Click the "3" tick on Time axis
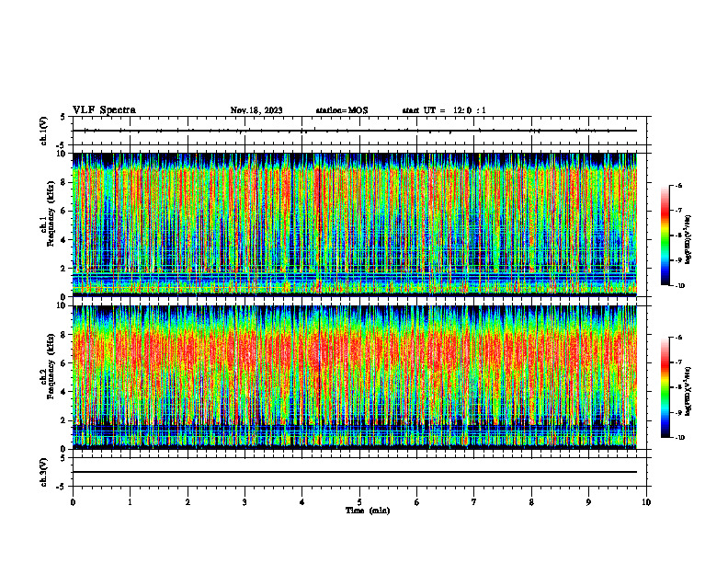728x563 pixels. [x=245, y=502]
